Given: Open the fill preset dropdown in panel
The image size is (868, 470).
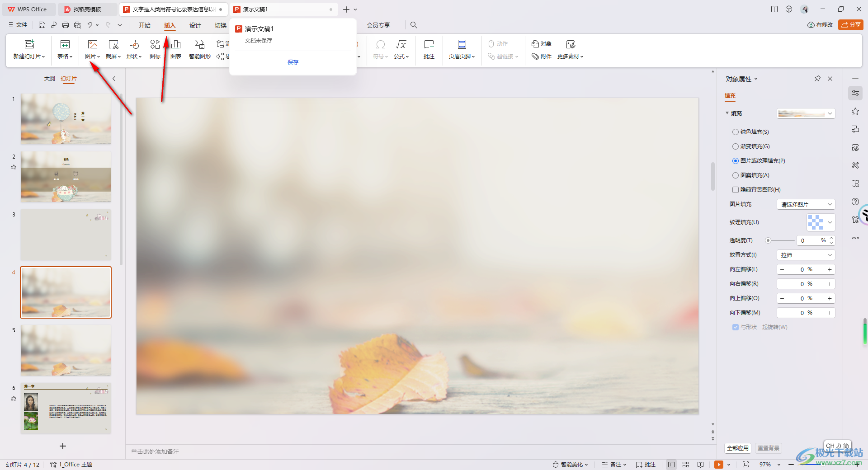Looking at the screenshot, I should (806, 113).
